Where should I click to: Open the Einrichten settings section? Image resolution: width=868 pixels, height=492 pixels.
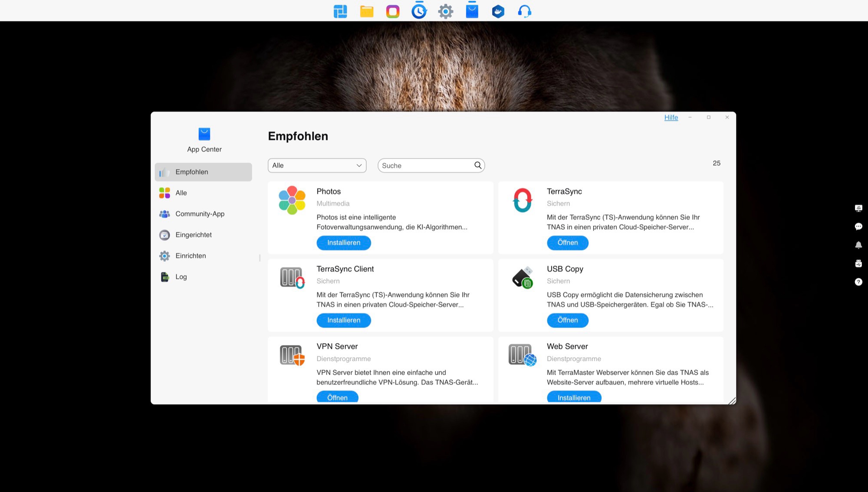191,256
